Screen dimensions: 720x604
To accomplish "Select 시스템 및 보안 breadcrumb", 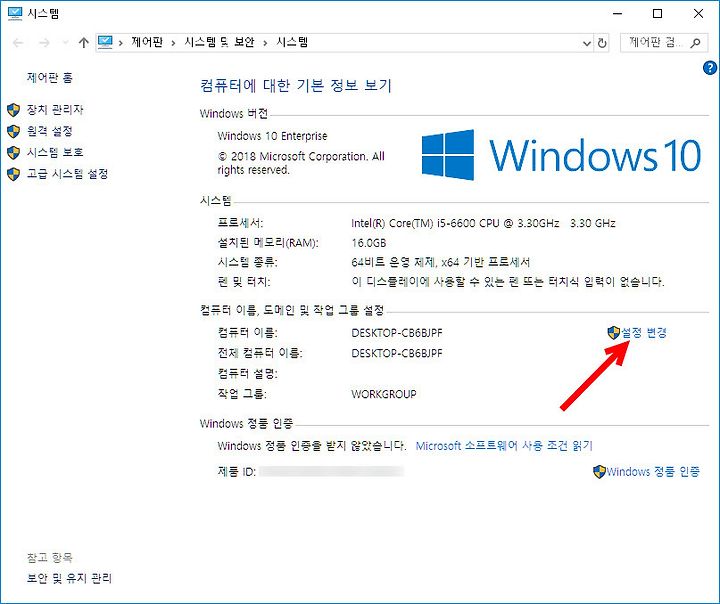I will [219, 42].
